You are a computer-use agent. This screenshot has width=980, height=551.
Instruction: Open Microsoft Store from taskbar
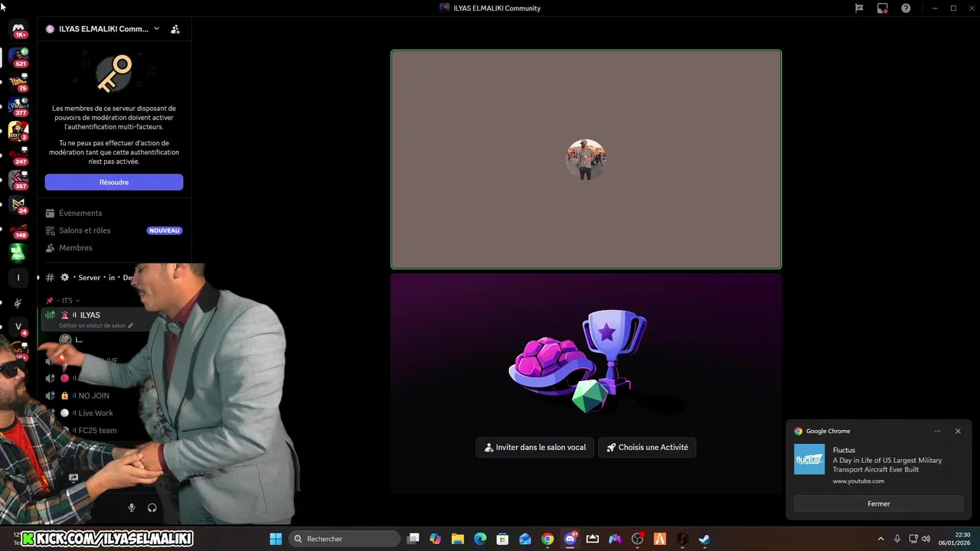point(502,539)
